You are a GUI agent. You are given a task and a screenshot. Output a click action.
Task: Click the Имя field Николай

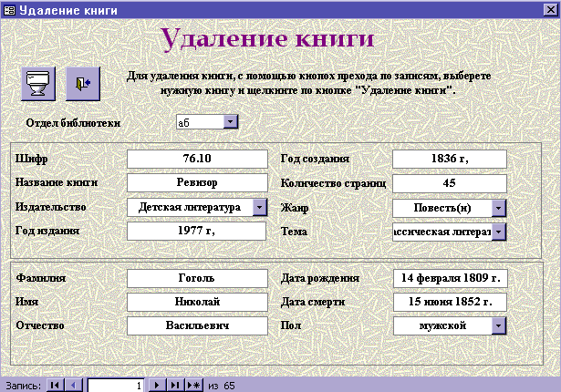pyautogui.click(x=197, y=302)
